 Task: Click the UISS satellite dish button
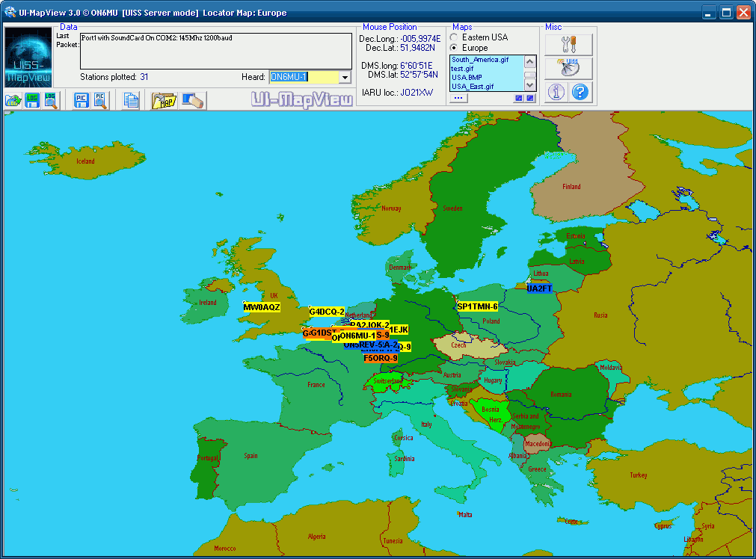click(x=568, y=69)
